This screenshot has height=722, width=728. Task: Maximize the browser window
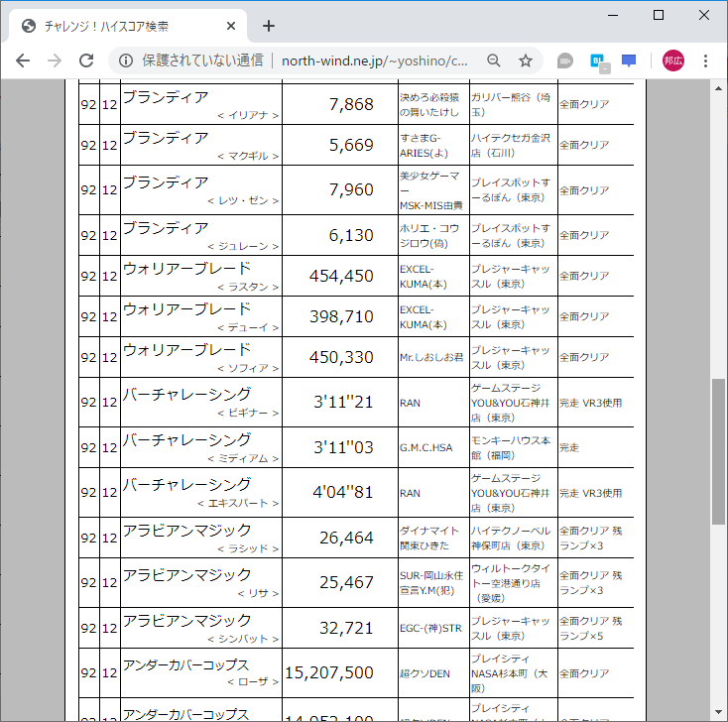click(659, 15)
